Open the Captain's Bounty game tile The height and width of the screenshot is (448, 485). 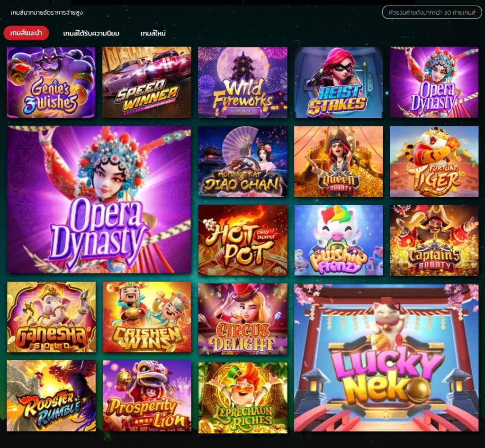click(x=434, y=240)
